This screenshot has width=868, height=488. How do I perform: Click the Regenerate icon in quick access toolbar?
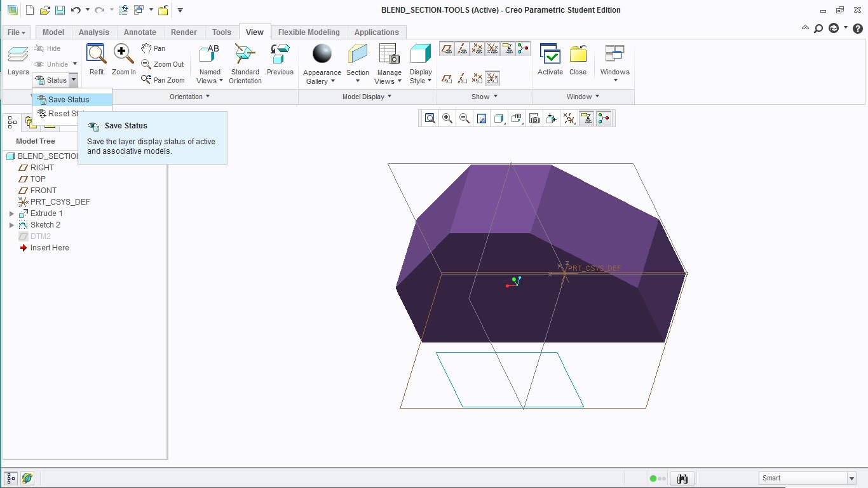pyautogui.click(x=123, y=10)
